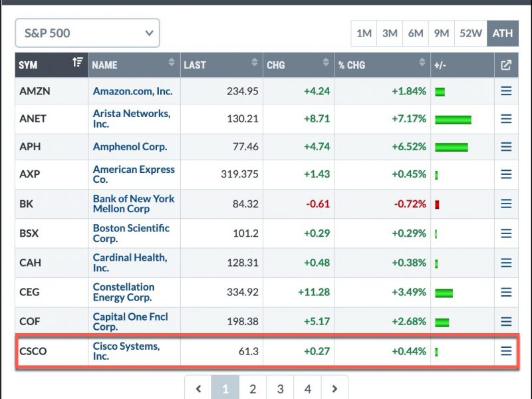Click the +11.28 change value
This screenshot has width=532, height=399.
coord(314,292)
